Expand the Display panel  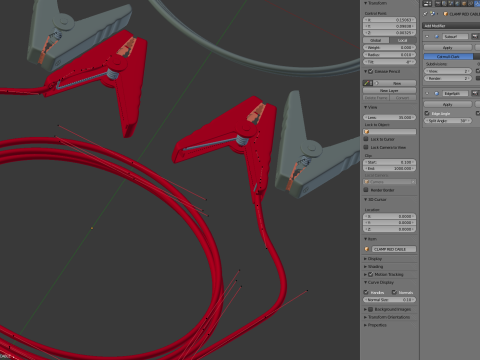click(365, 259)
